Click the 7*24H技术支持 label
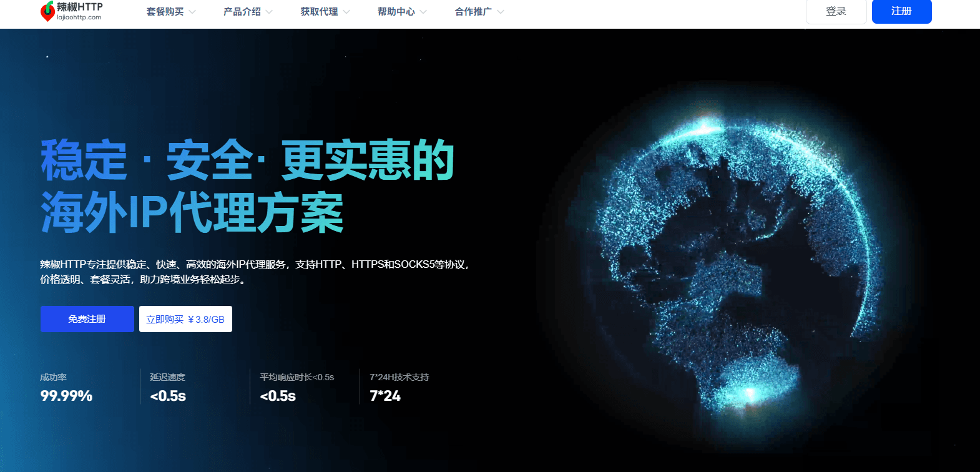Viewport: 980px width, 472px height. coord(399,377)
